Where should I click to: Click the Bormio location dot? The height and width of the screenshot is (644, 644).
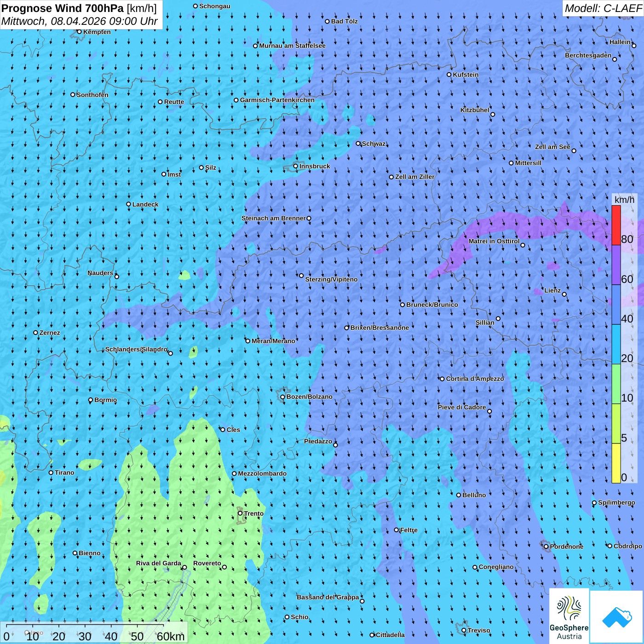coord(91,400)
